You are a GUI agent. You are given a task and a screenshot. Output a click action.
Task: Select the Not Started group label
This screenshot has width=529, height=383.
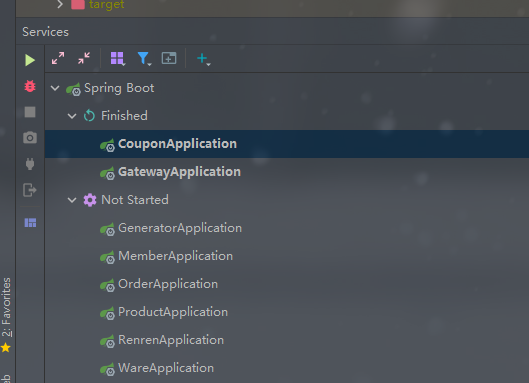click(135, 200)
